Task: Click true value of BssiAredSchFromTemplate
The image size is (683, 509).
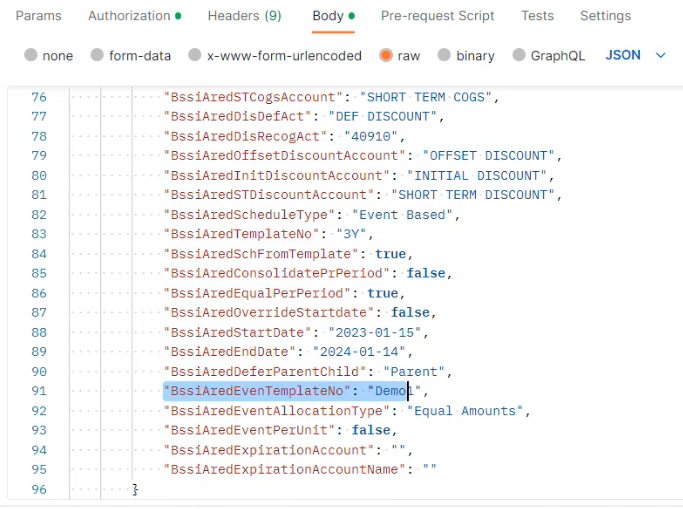Action: pyautogui.click(x=390, y=254)
